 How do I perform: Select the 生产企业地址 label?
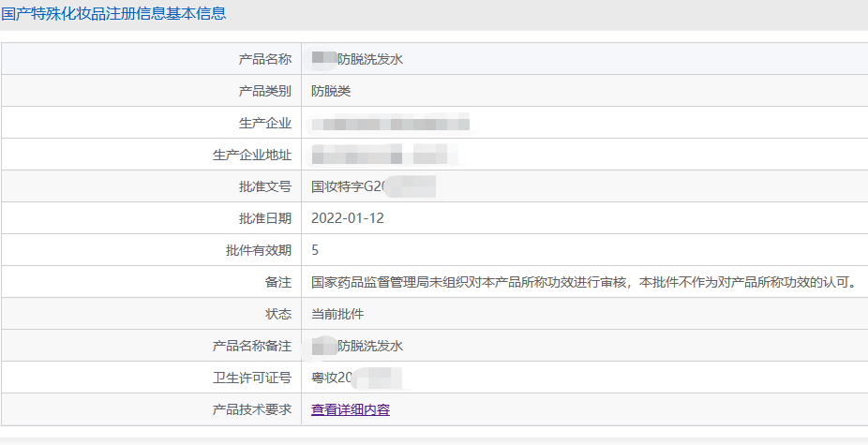pyautogui.click(x=252, y=155)
